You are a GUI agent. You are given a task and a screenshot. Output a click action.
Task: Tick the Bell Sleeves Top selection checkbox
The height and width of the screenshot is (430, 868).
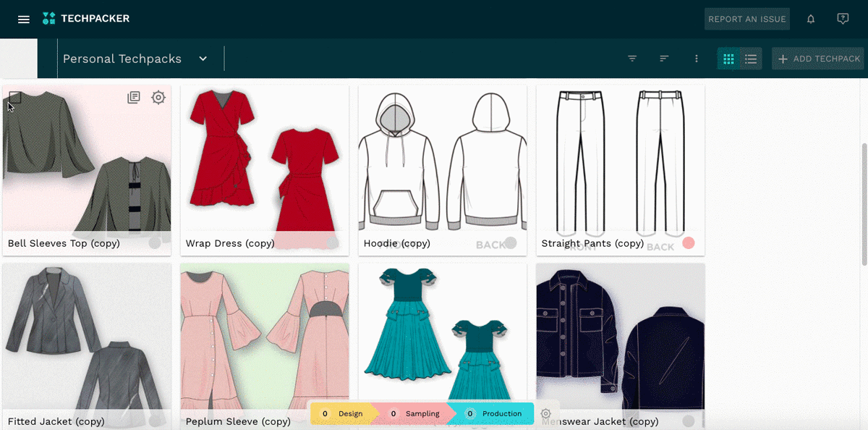pos(15,97)
